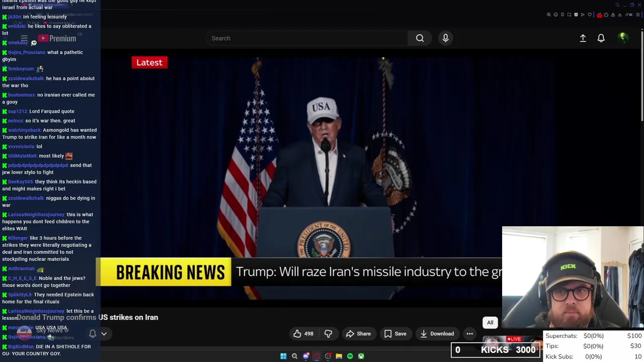Open the browser profile icon
The width and height of the screenshot is (644, 362).
613,15
